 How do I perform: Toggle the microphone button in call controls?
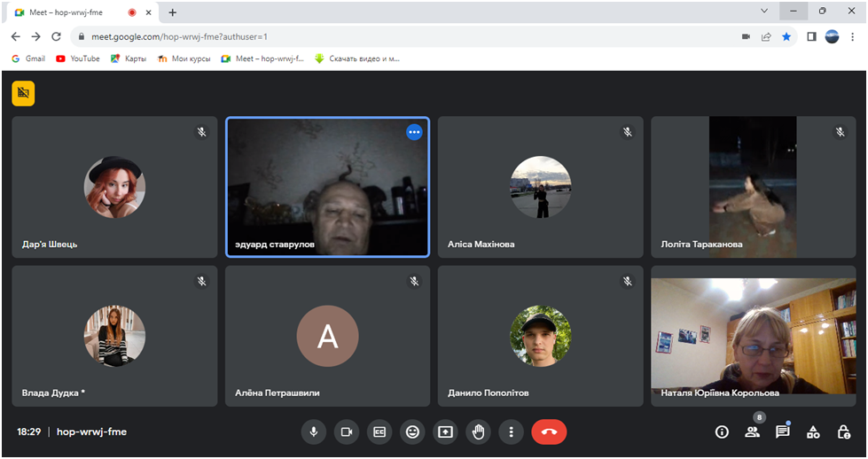[x=314, y=432]
